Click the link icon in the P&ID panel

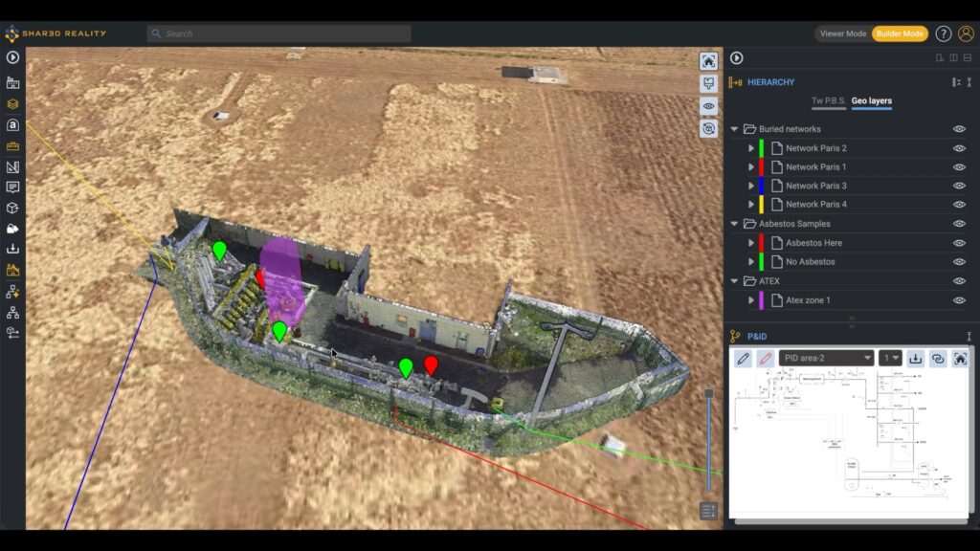940,358
